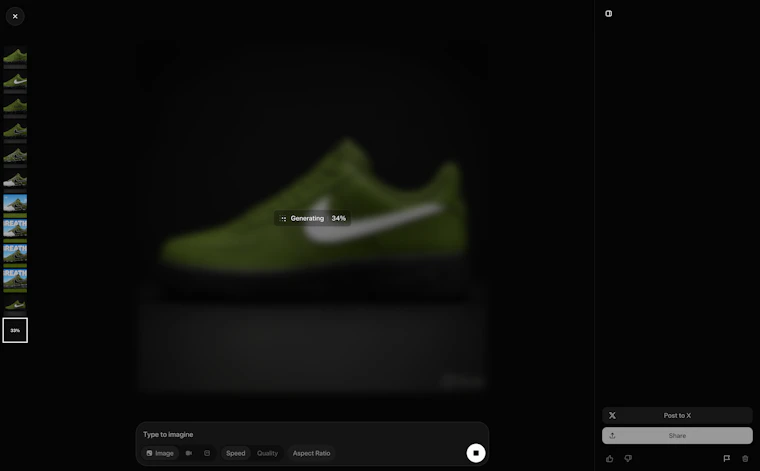Choose the Speed option

pos(236,453)
